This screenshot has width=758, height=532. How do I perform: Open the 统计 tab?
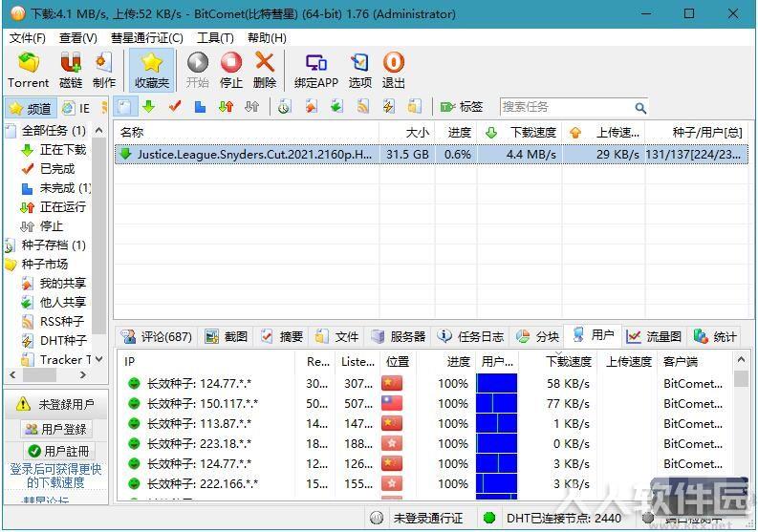[715, 336]
